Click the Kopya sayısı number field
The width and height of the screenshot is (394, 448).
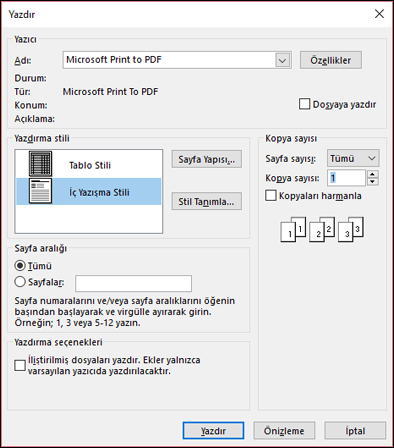point(347,178)
